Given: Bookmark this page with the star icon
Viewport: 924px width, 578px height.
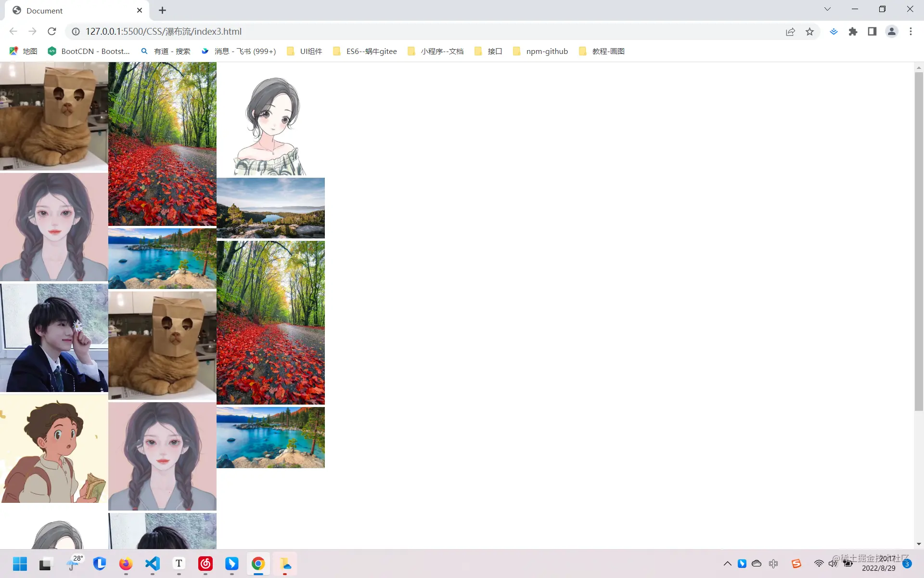Looking at the screenshot, I should [x=809, y=31].
